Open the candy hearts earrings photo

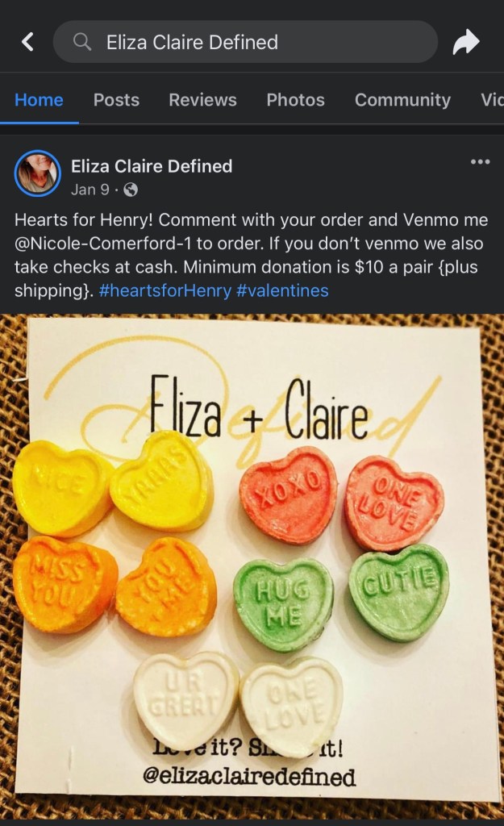pyautogui.click(x=252, y=566)
